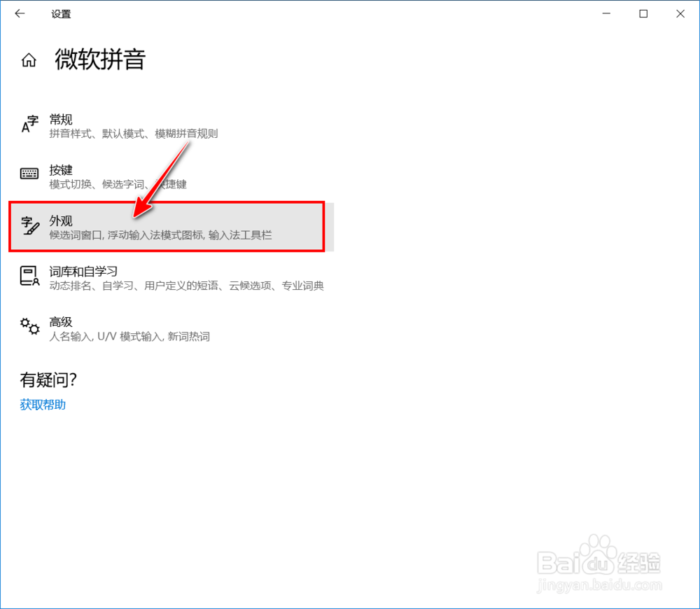Image resolution: width=700 pixels, height=609 pixels.
Task: Click the 设置 label in title bar
Action: [62, 13]
